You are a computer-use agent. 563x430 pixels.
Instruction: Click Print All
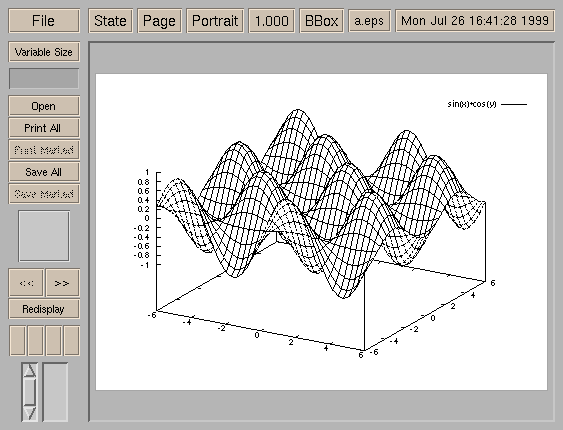pyautogui.click(x=44, y=128)
